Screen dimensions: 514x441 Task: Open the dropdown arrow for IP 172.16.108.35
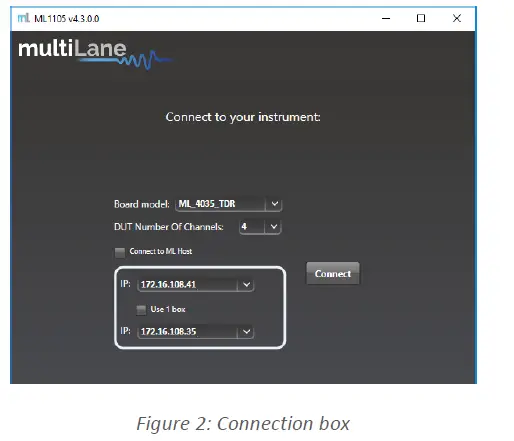click(x=246, y=331)
